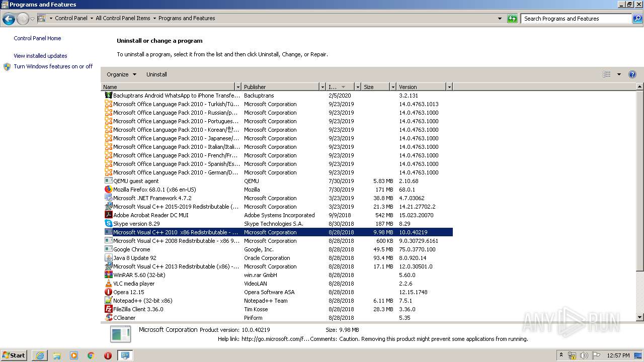Click the search magnifier icon
This screenshot has width=644, height=362.
tap(637, 19)
